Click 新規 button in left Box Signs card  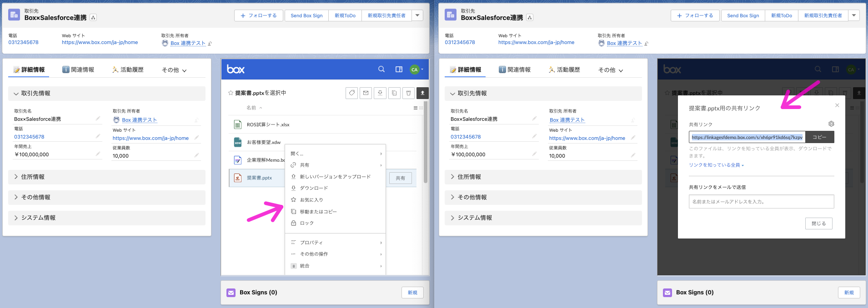(x=412, y=293)
